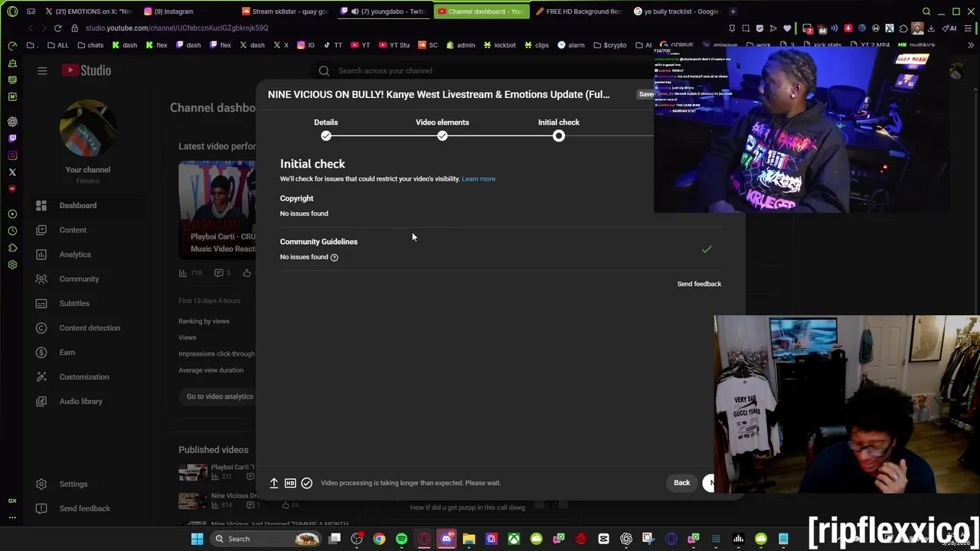Click the heart bookmark icon in toolbar
980x551 pixels.
(787, 28)
